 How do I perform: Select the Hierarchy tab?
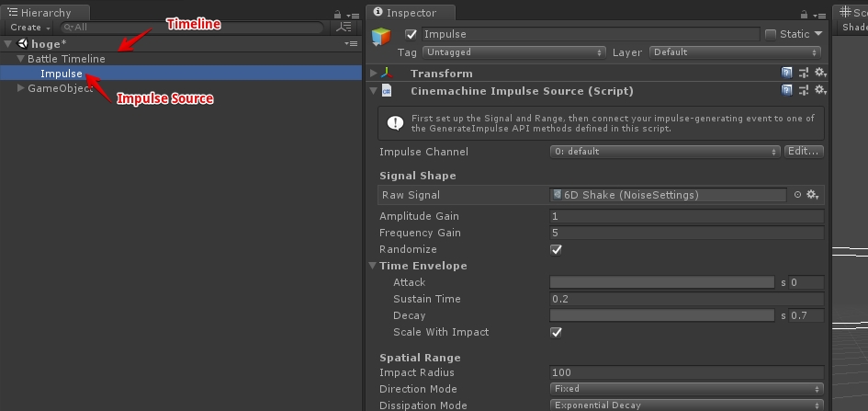pyautogui.click(x=45, y=13)
